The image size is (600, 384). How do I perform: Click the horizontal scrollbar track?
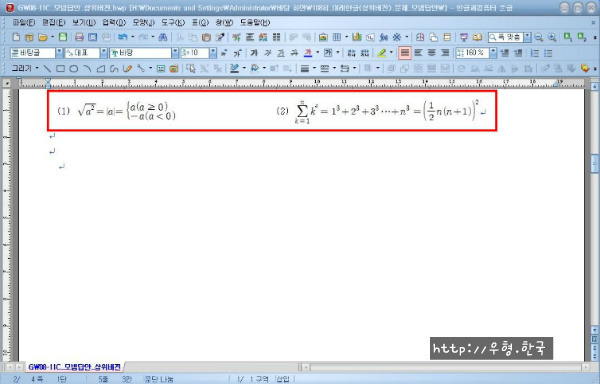446,367
